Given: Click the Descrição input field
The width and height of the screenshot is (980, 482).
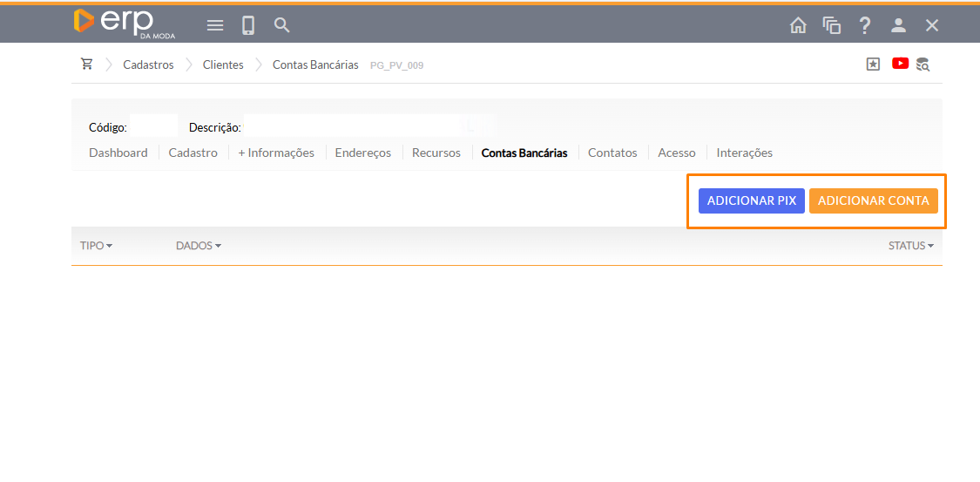Looking at the screenshot, I should tap(353, 126).
